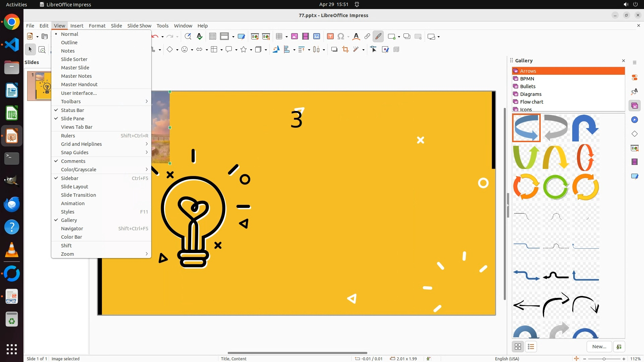This screenshot has height=362, width=644.
Task: Disable Comments in the View menu
Action: click(73, 161)
